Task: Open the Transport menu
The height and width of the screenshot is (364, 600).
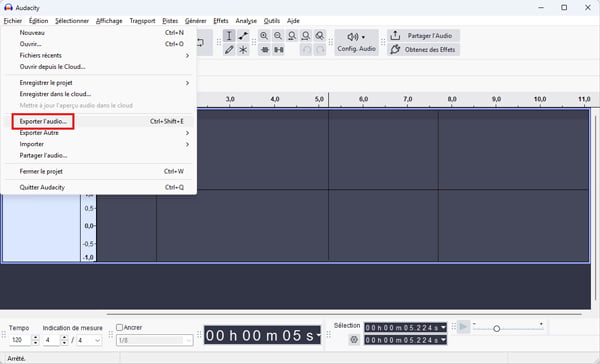Action: tap(142, 21)
